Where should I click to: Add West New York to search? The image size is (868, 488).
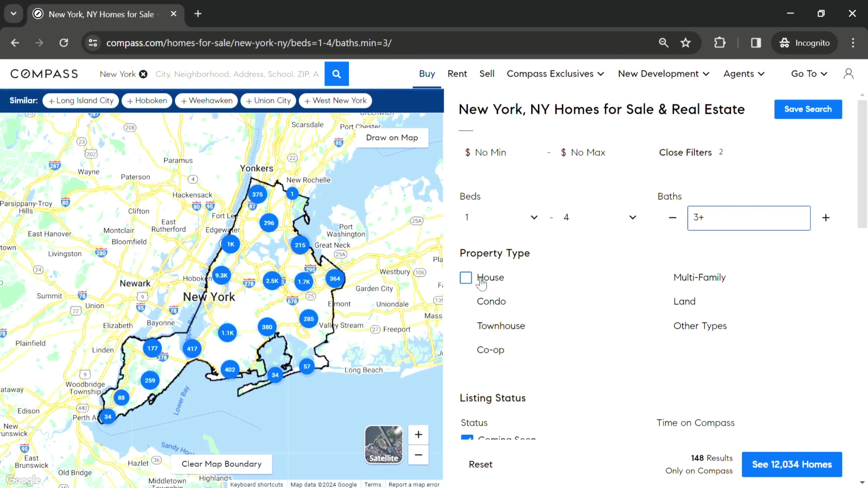(335, 101)
